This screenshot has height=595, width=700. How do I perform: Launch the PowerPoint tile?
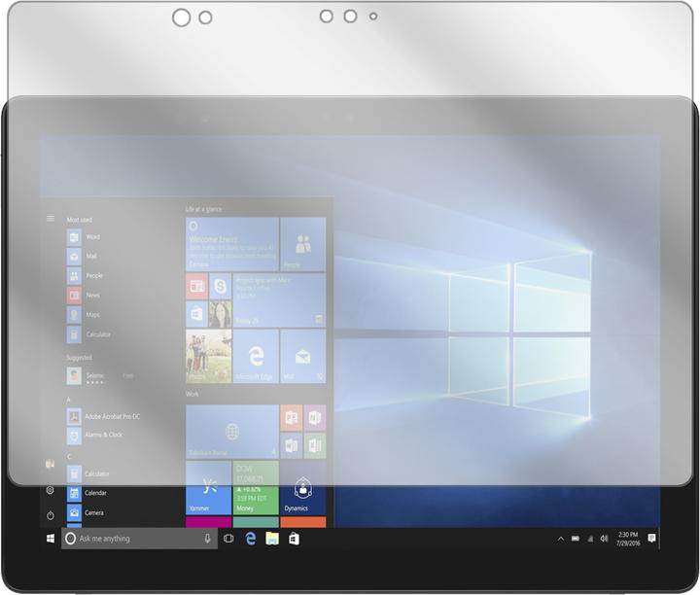(291, 418)
